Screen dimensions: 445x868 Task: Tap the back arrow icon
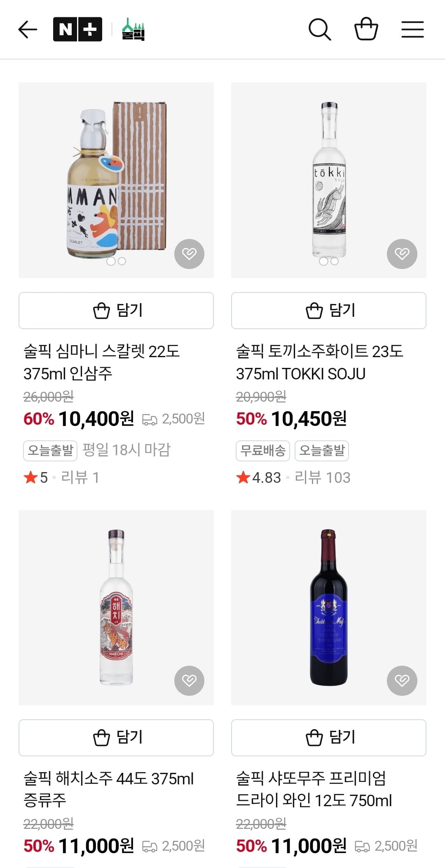(28, 30)
